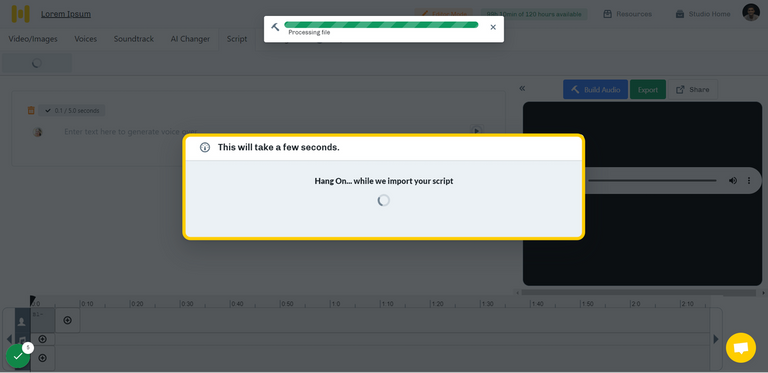Click the Build Audio button
Screen dimensions: 768x373
(595, 90)
